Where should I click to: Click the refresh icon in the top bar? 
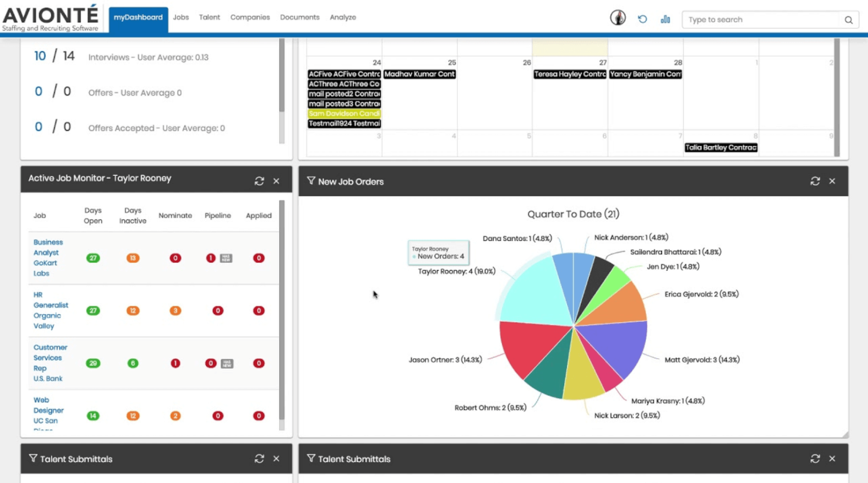click(x=642, y=19)
